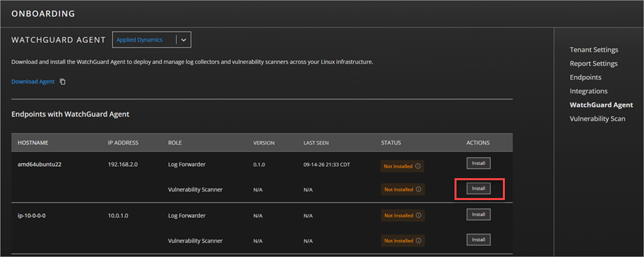Click the VERSION column header
This screenshot has width=644, height=257.
click(x=264, y=143)
